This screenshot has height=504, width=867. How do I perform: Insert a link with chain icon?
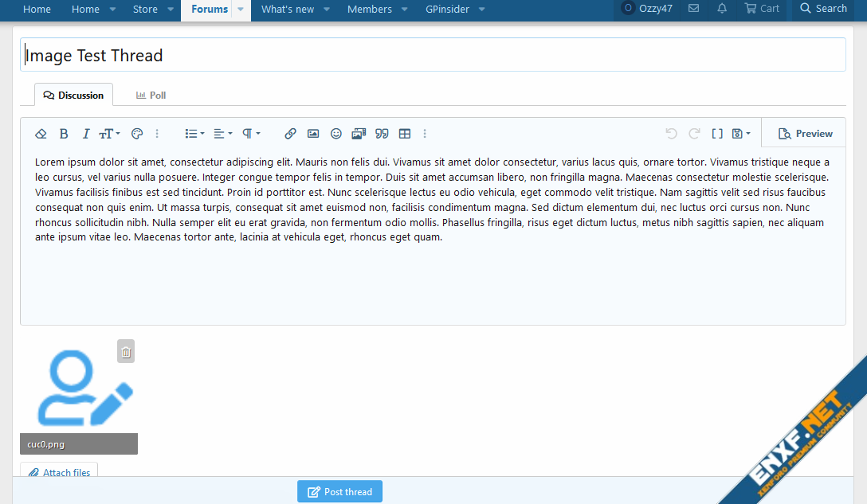point(290,134)
